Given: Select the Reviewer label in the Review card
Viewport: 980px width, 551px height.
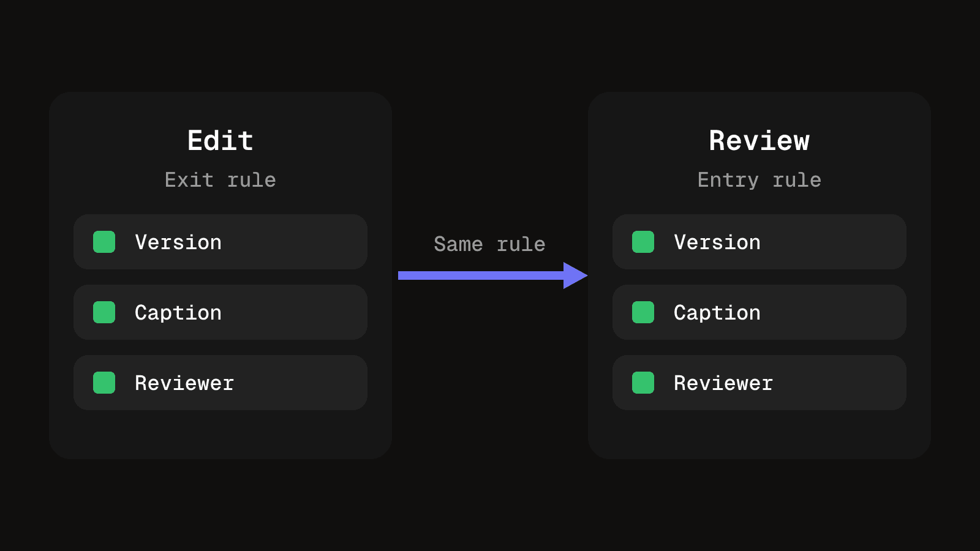Looking at the screenshot, I should (x=723, y=383).
